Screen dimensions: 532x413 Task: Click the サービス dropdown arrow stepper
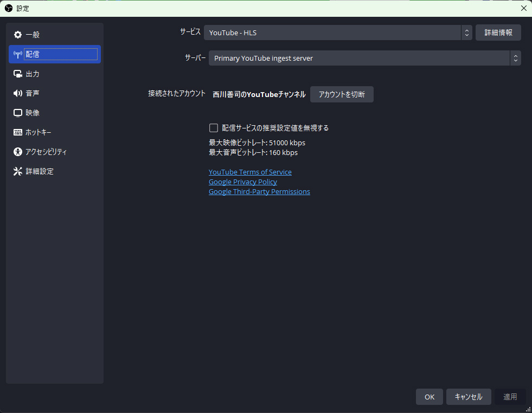[466, 33]
